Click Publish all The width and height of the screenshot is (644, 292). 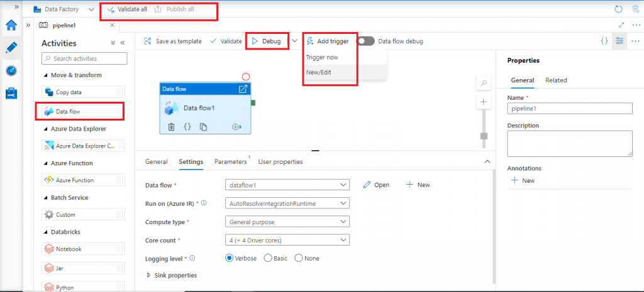[x=175, y=9]
